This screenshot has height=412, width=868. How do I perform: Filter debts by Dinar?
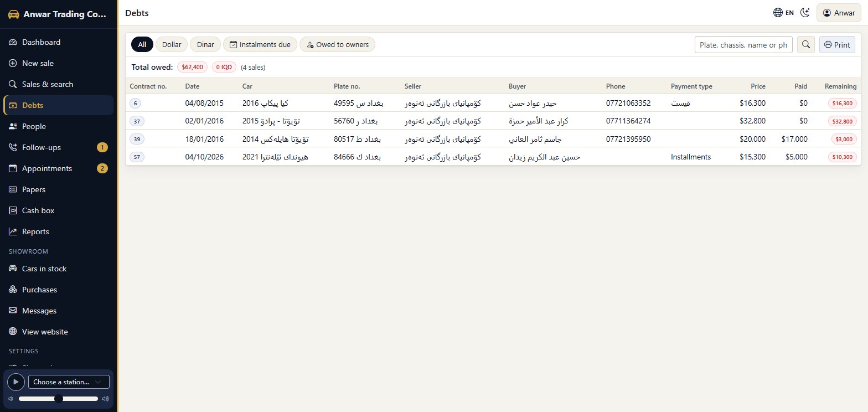(205, 44)
